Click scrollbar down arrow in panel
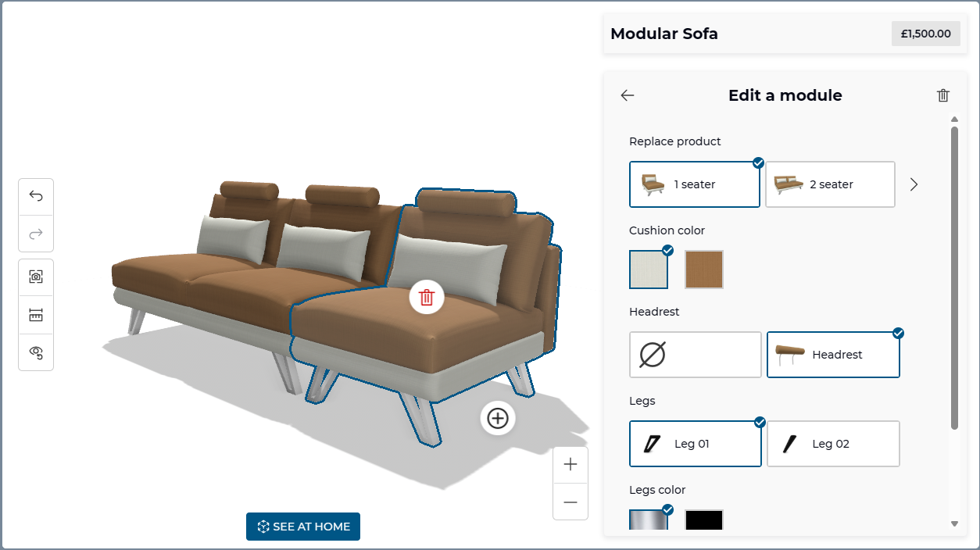The width and height of the screenshot is (980, 550). (954, 523)
